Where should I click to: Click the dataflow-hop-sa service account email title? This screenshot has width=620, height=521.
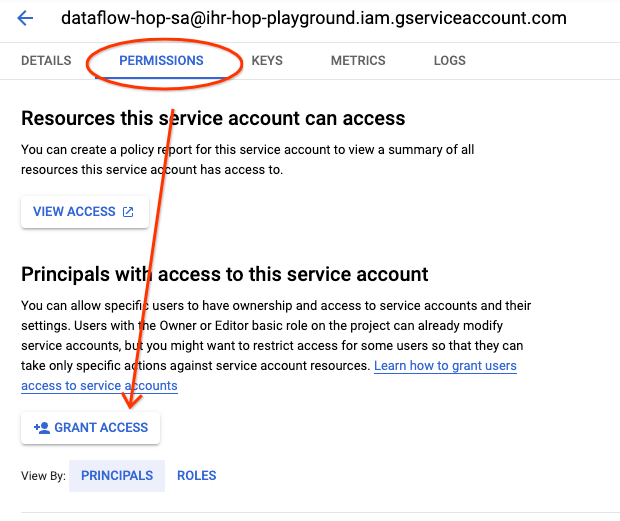(x=313, y=19)
